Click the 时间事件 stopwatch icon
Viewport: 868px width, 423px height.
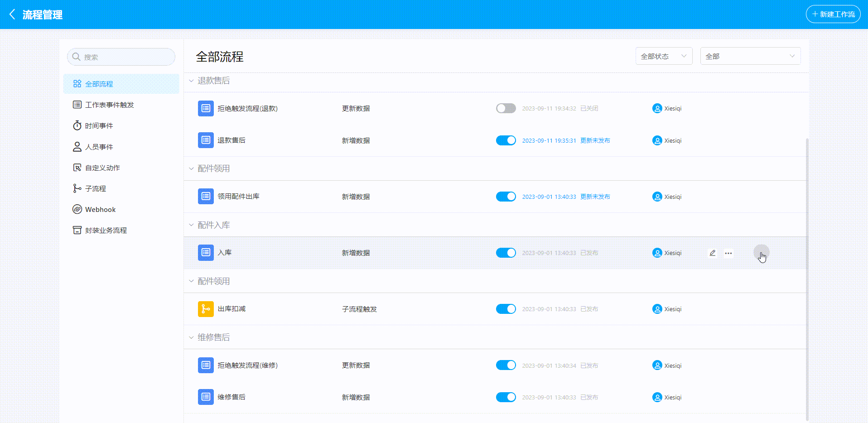click(77, 125)
